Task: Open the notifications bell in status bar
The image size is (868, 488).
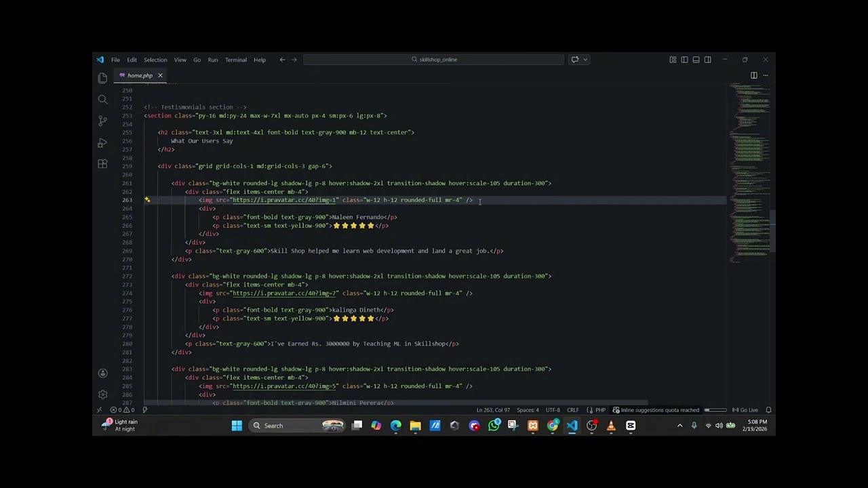Action: point(768,410)
